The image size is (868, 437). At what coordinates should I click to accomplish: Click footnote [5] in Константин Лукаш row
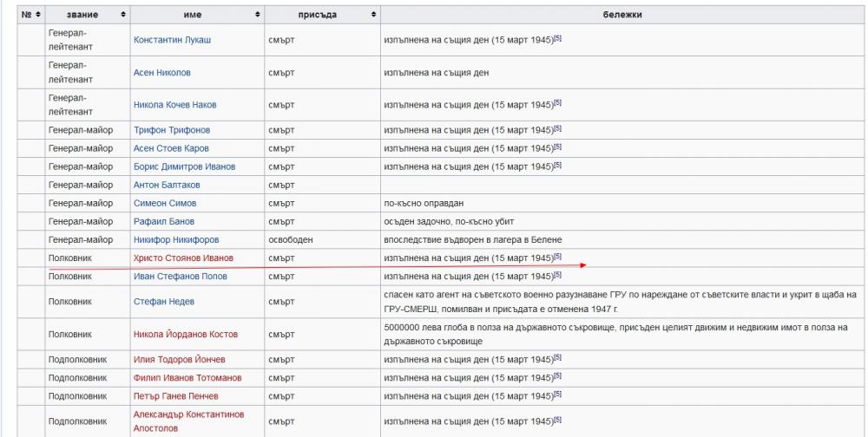(558, 39)
